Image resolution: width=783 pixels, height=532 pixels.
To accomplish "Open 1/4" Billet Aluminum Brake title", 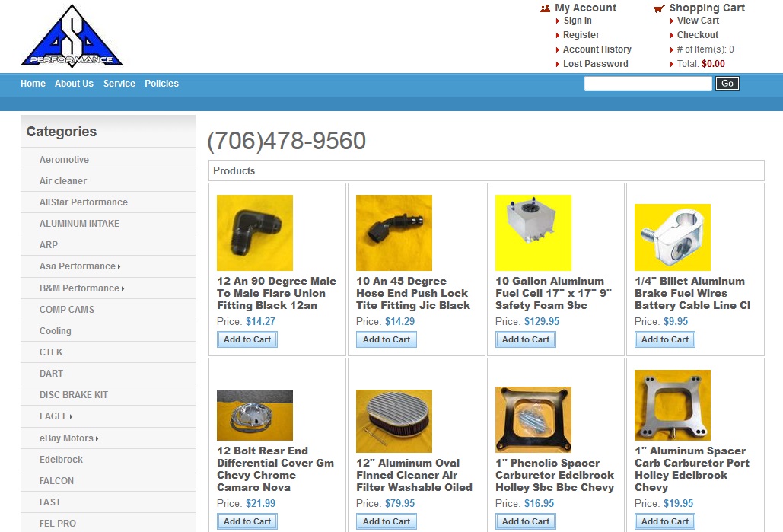I will (x=692, y=293).
